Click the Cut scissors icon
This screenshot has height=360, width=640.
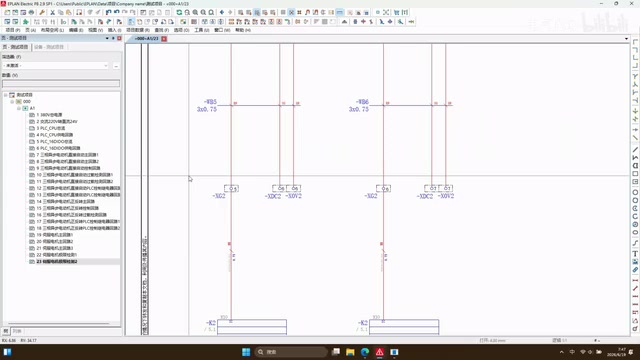pos(52,13)
